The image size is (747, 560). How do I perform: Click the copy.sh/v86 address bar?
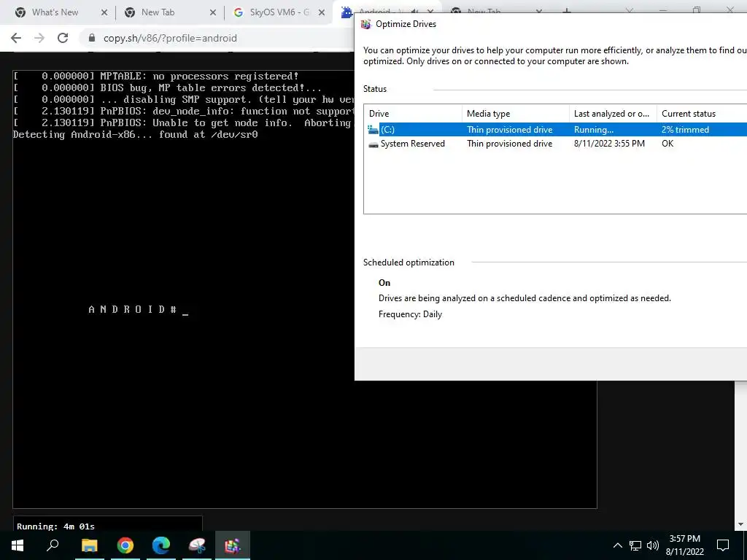[170, 38]
